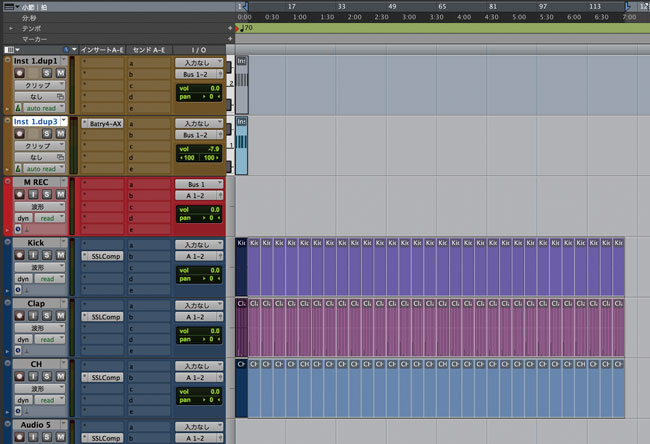Record-enable the Inst 1.dup1 track
The height and width of the screenshot is (444, 650).
pyautogui.click(x=19, y=73)
